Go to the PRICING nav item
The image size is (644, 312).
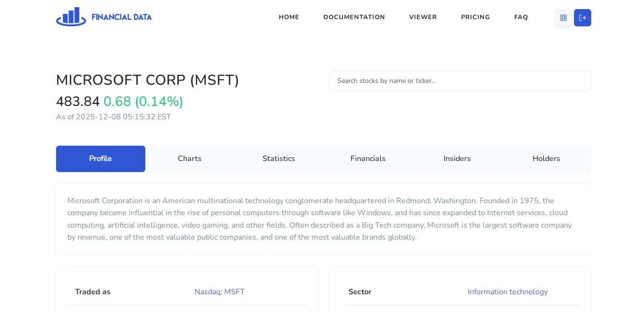pos(476,17)
